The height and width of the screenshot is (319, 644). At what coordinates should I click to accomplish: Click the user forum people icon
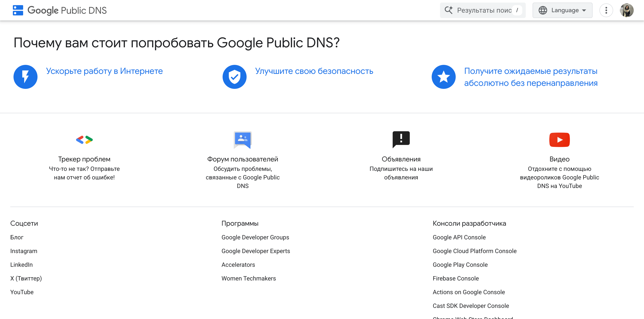click(243, 140)
